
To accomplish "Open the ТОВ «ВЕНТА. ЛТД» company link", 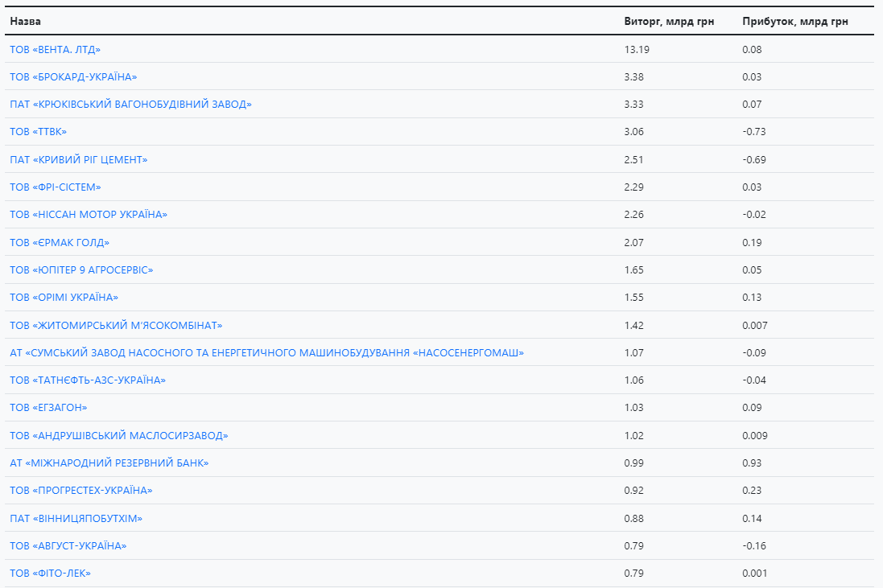I will 56,50.
